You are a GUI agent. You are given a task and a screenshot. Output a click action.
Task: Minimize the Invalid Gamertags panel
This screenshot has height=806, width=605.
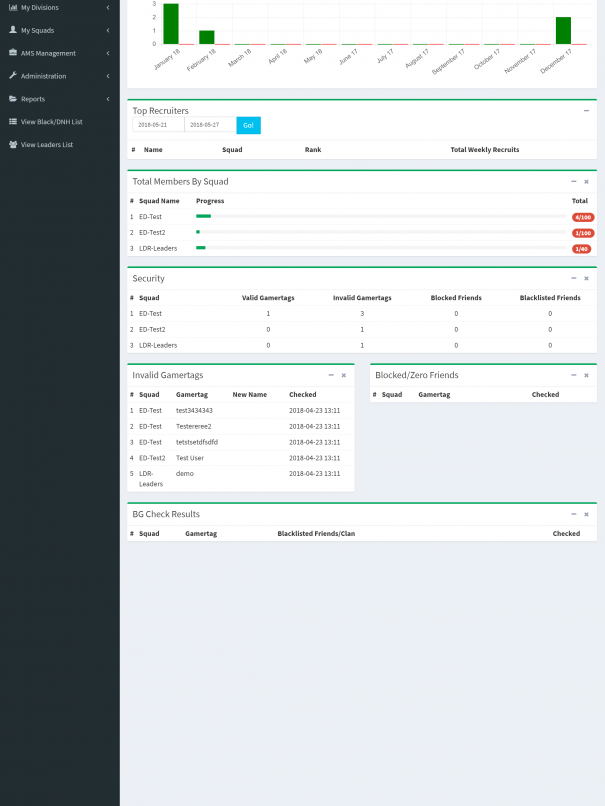click(x=331, y=375)
